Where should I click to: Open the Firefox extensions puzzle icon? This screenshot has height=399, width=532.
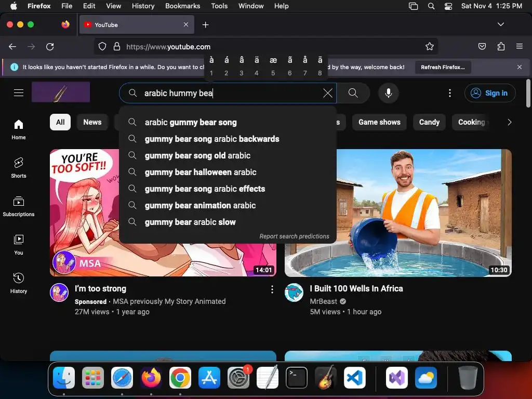pos(501,46)
